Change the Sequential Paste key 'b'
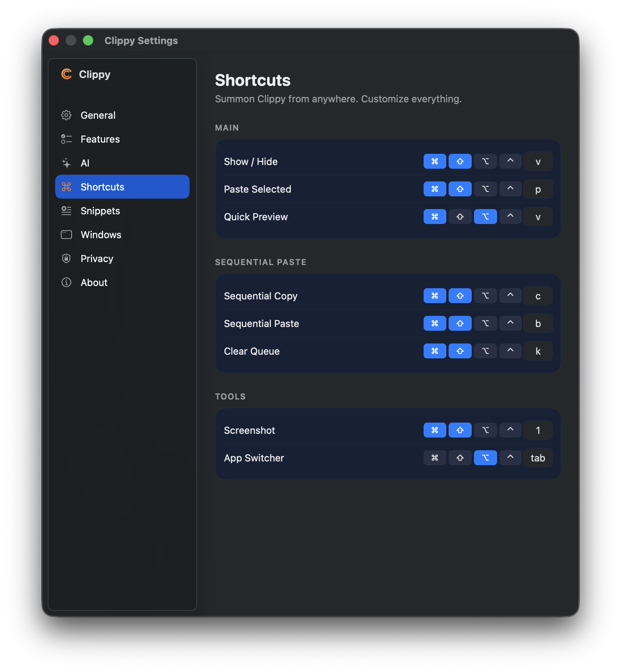The image size is (621, 672). [538, 324]
